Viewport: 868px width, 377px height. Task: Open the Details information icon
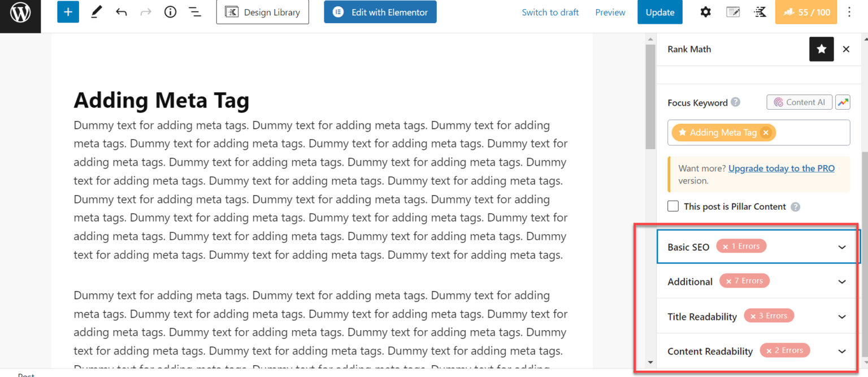[170, 11]
